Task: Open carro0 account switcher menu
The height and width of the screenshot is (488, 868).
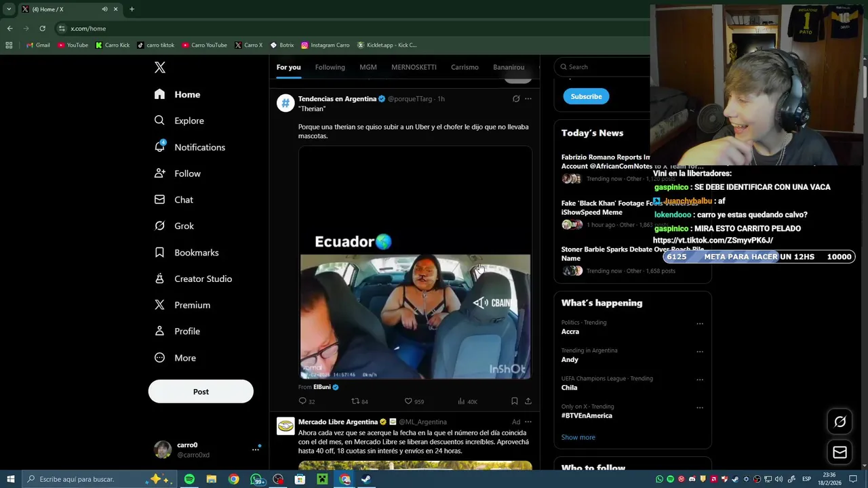Action: (208, 449)
